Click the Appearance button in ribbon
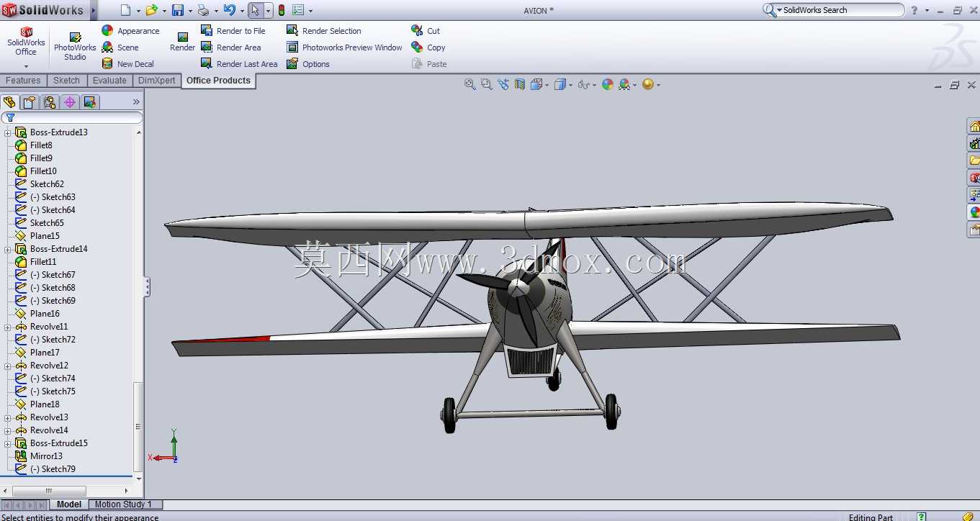 tap(130, 31)
